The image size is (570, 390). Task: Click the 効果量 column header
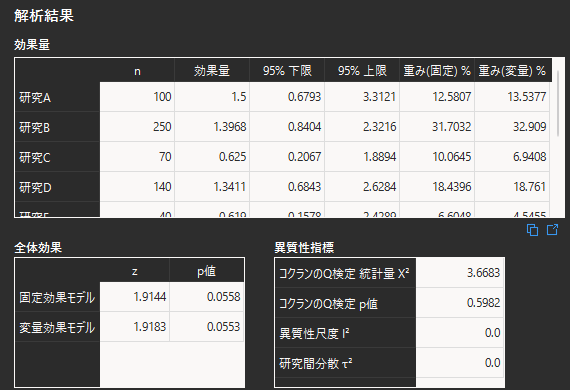[212, 70]
